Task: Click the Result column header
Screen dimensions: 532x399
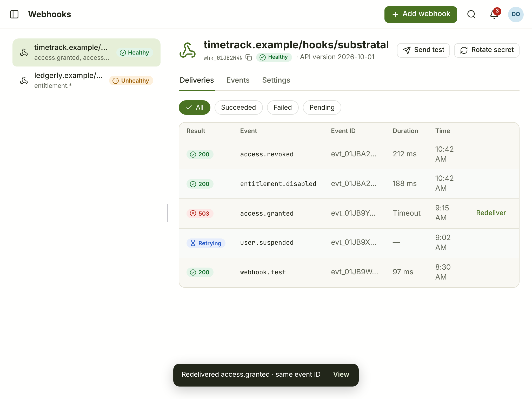Action: (x=196, y=131)
